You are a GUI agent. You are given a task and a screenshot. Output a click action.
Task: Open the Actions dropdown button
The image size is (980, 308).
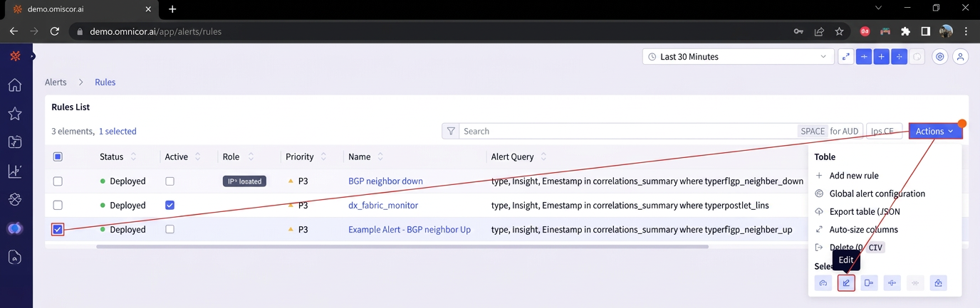[x=935, y=131]
